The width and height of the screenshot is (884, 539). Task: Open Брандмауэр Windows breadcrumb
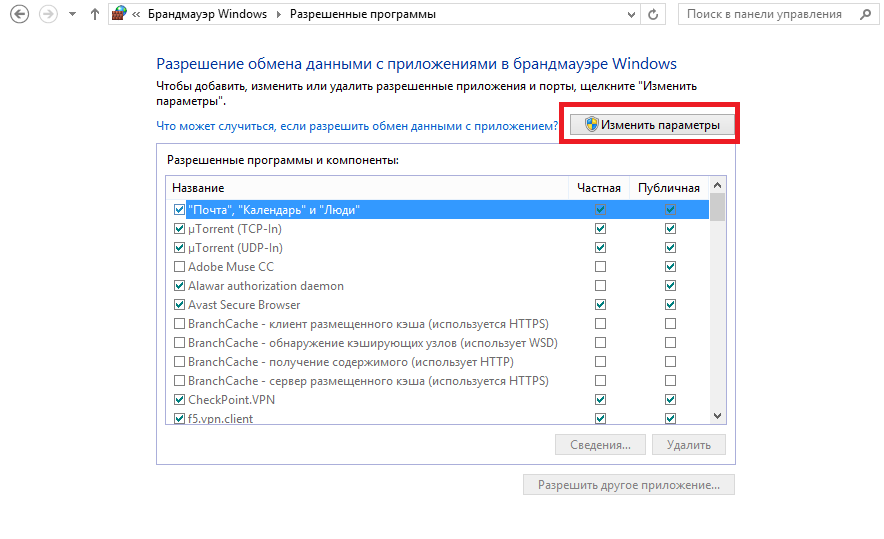[x=207, y=14]
